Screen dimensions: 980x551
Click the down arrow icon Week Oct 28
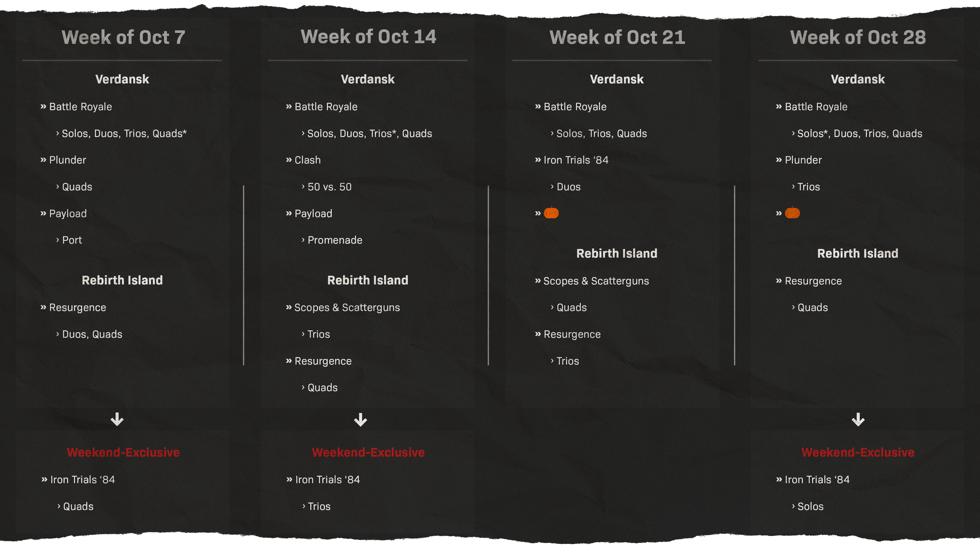[x=858, y=418]
